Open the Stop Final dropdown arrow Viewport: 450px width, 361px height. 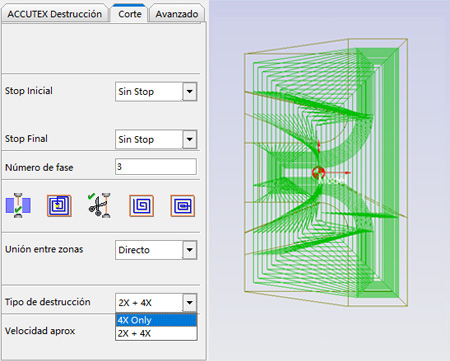pyautogui.click(x=189, y=139)
